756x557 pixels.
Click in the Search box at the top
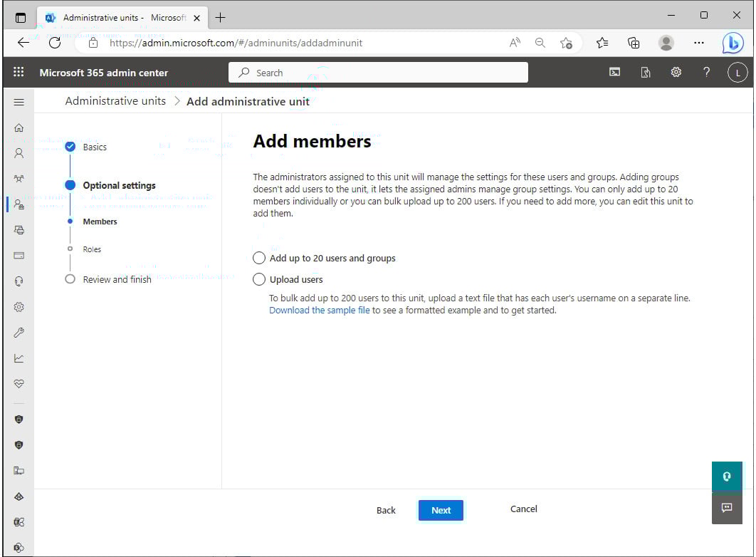(x=377, y=72)
